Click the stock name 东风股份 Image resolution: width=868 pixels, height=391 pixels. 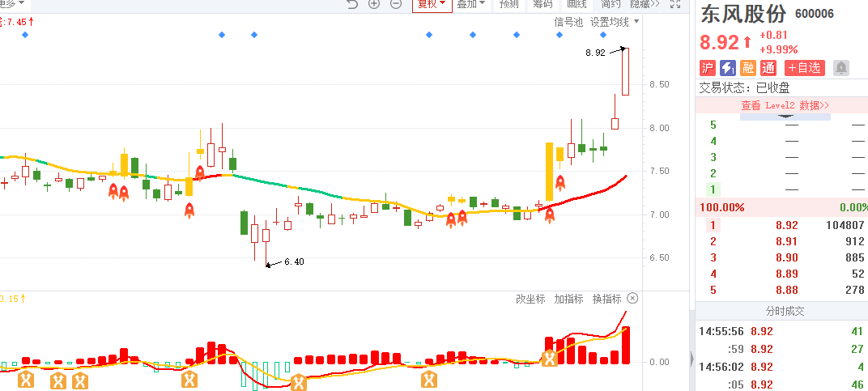click(x=743, y=15)
